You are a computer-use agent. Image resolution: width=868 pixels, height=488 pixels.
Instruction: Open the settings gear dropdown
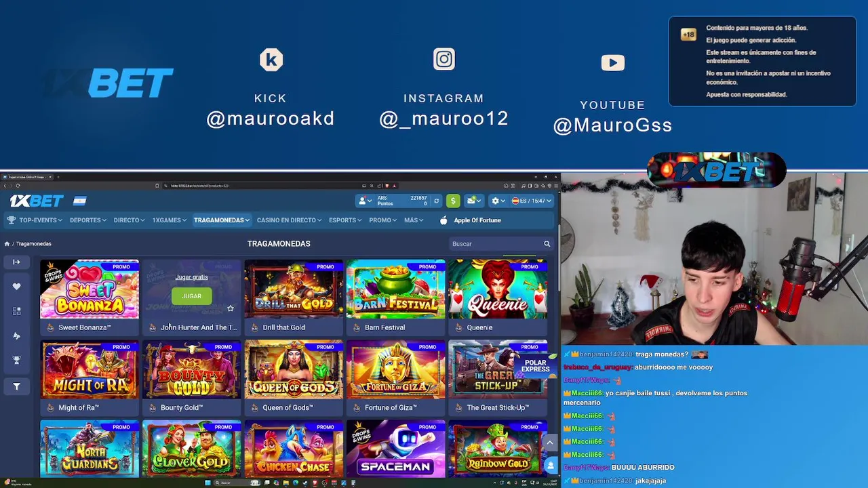(x=498, y=201)
